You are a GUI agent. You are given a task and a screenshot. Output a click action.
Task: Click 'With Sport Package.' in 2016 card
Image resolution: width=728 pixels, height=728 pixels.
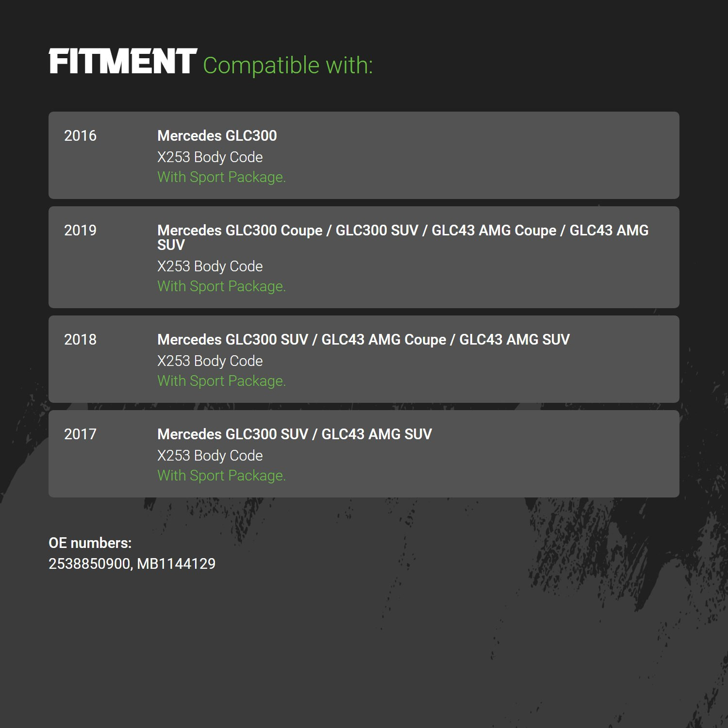(222, 177)
